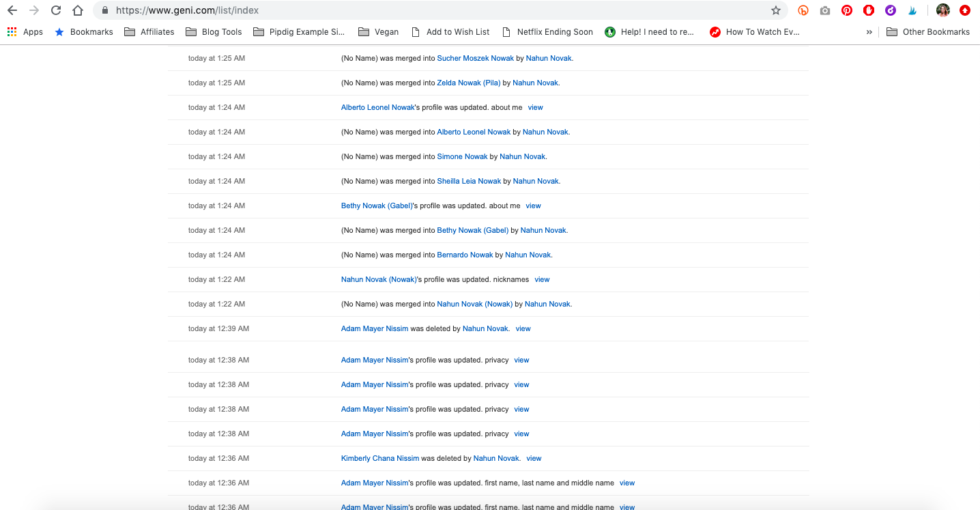Open the Vegan bookmark folder
980x510 pixels.
[x=379, y=32]
